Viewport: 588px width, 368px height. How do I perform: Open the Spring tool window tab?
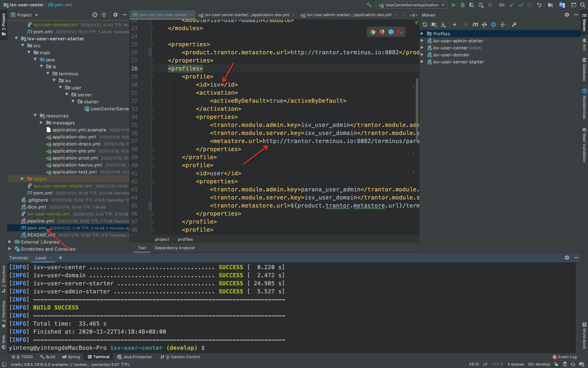(x=71, y=357)
